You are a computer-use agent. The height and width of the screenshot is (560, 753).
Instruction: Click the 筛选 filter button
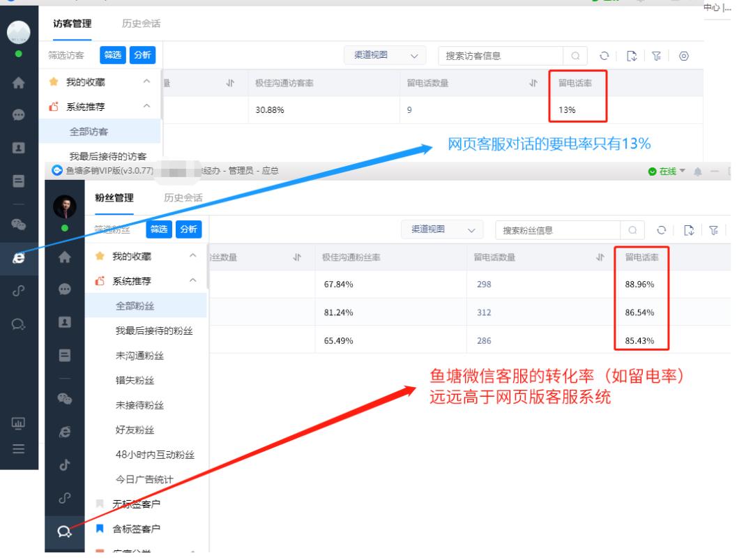point(159,229)
